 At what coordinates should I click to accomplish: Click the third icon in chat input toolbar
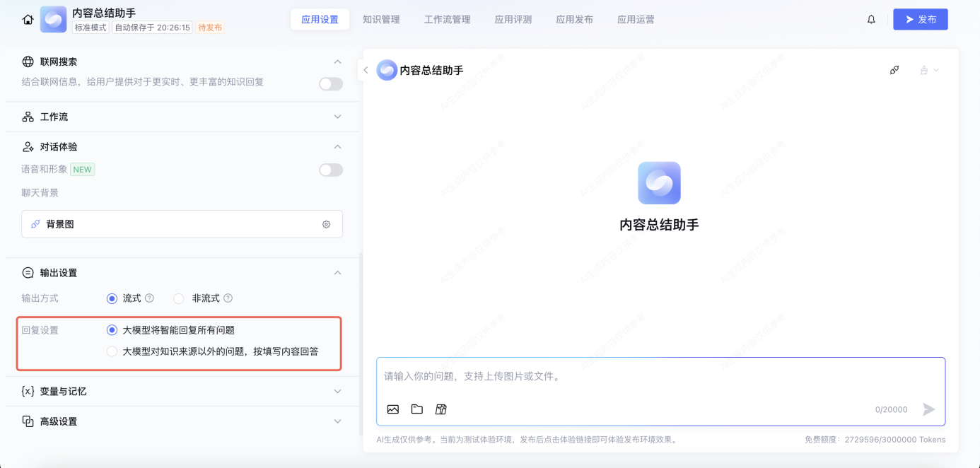click(441, 409)
